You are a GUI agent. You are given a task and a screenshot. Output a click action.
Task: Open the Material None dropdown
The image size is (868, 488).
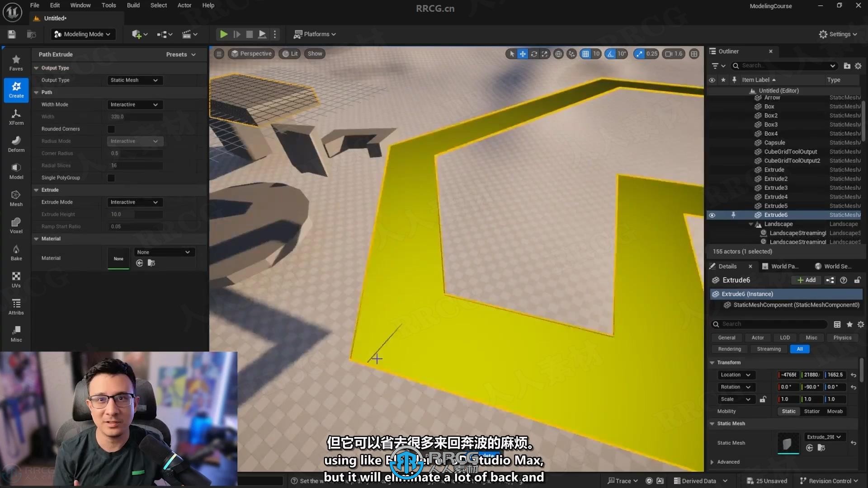pyautogui.click(x=164, y=252)
